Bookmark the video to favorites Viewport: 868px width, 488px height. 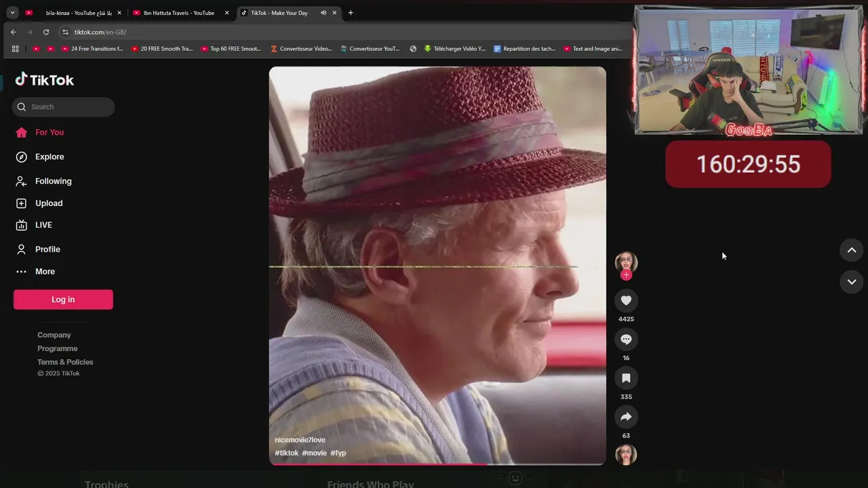(x=626, y=378)
